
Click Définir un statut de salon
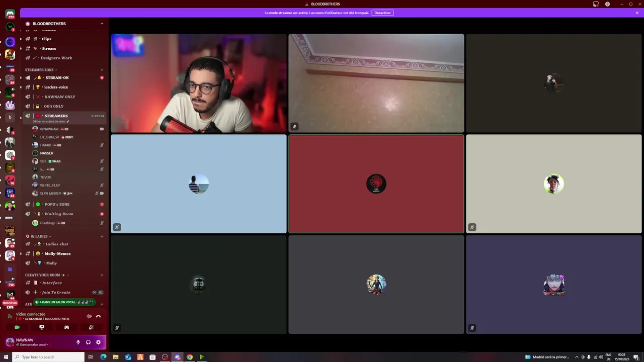(51, 122)
